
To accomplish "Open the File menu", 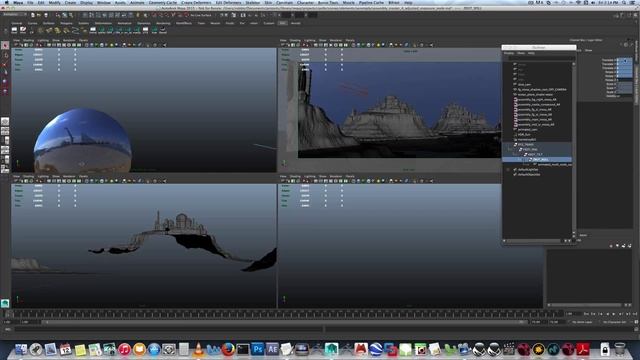I will tap(31, 2).
